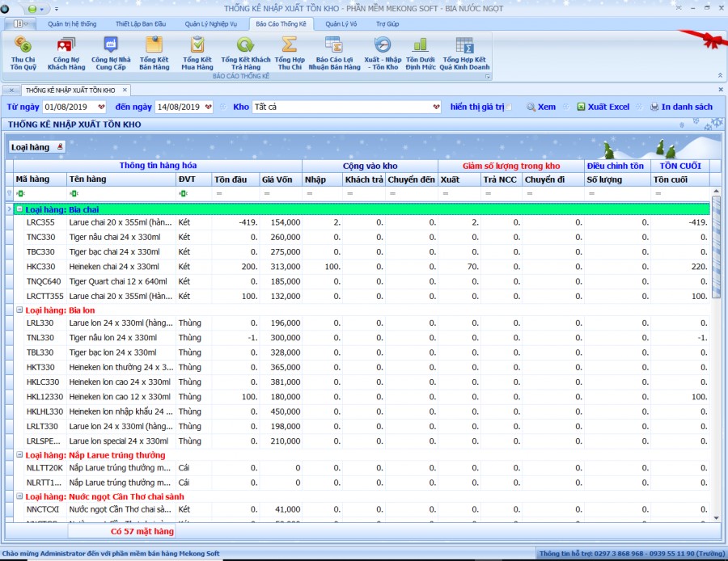This screenshot has width=728, height=561.
Task: Open Tổng Kết Bán Hàng report
Action: [154, 54]
